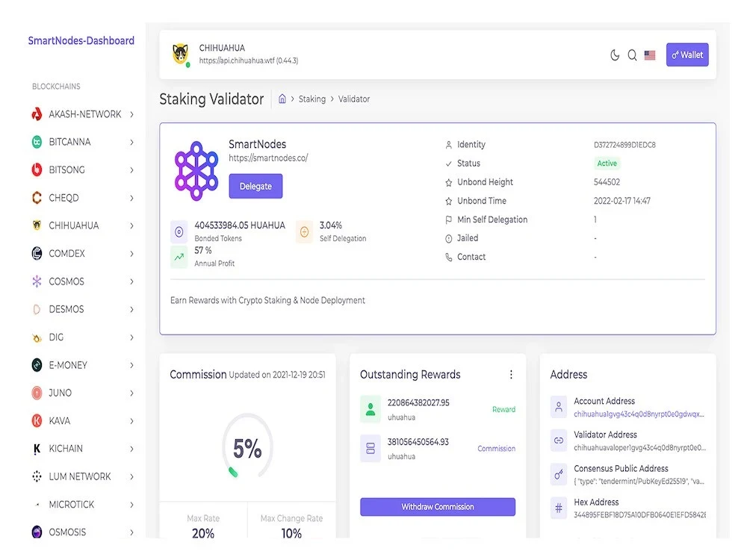Expand the COSMOS chevron
This screenshot has height=560, width=747.
[132, 281]
